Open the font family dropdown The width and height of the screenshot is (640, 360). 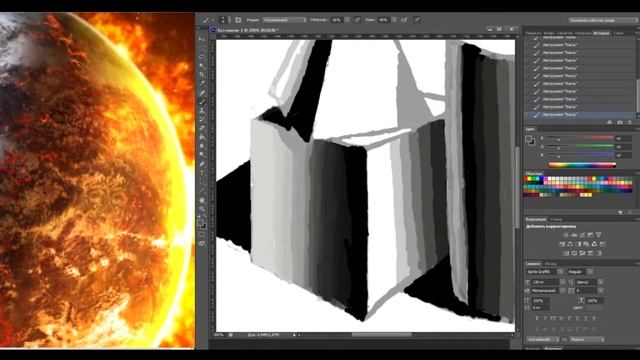click(560, 272)
